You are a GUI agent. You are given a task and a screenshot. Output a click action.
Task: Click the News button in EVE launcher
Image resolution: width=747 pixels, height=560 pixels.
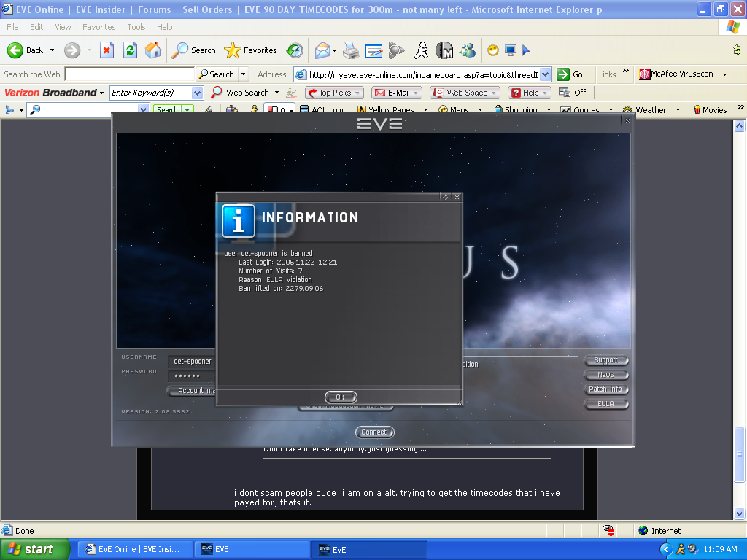pyautogui.click(x=605, y=375)
